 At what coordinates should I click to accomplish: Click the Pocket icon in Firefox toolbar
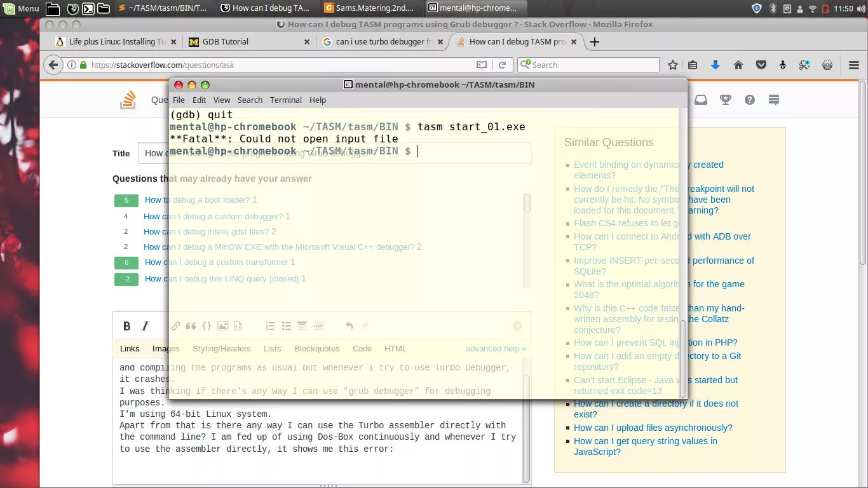tap(761, 65)
